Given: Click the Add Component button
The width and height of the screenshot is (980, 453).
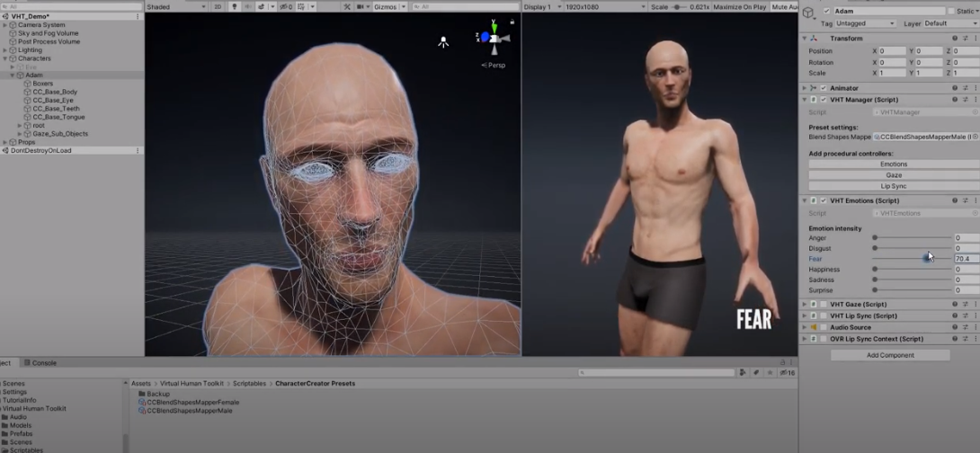Looking at the screenshot, I should pyautogui.click(x=889, y=355).
